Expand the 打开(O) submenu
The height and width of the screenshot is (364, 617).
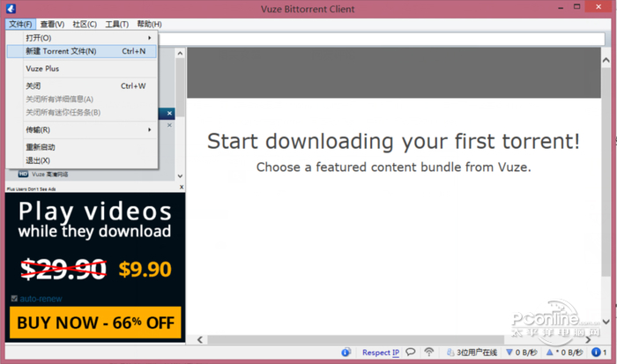click(82, 38)
